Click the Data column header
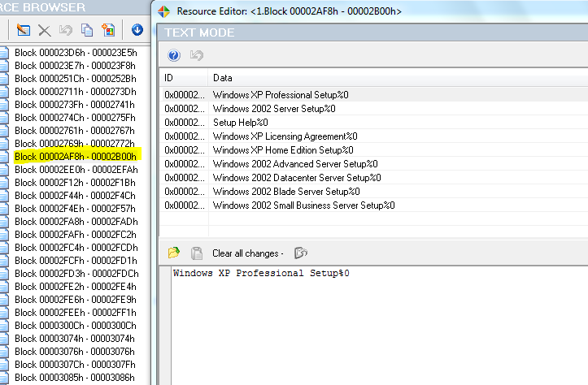Viewport: 588px width, 385px height. (x=399, y=78)
